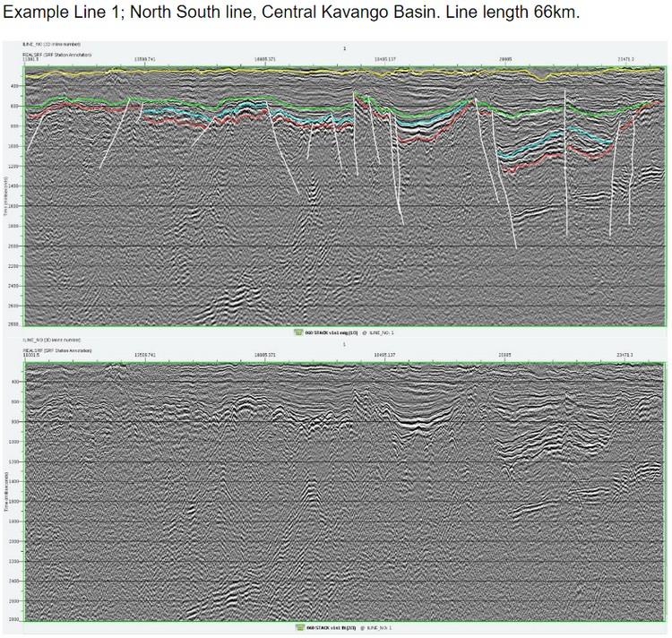The image size is (672, 638).
Task: Click 'ILINE_NO: 1' text in bottom panel legend
Action: tap(378, 627)
